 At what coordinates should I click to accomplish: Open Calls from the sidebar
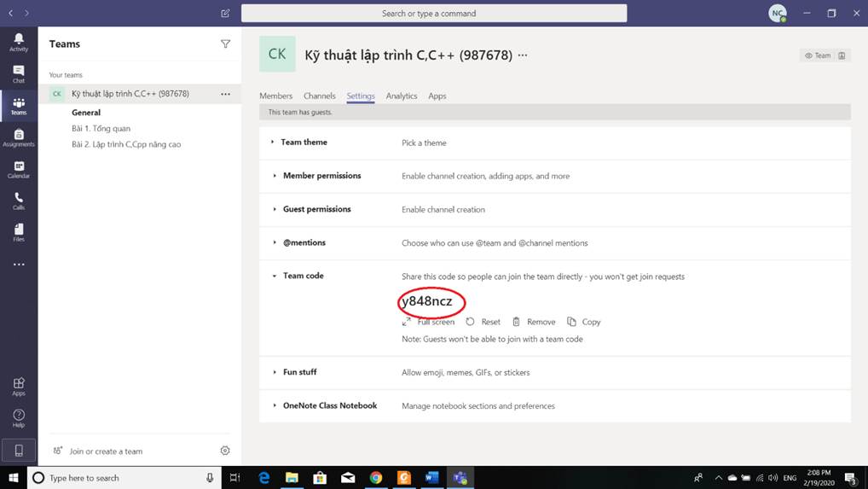(19, 201)
